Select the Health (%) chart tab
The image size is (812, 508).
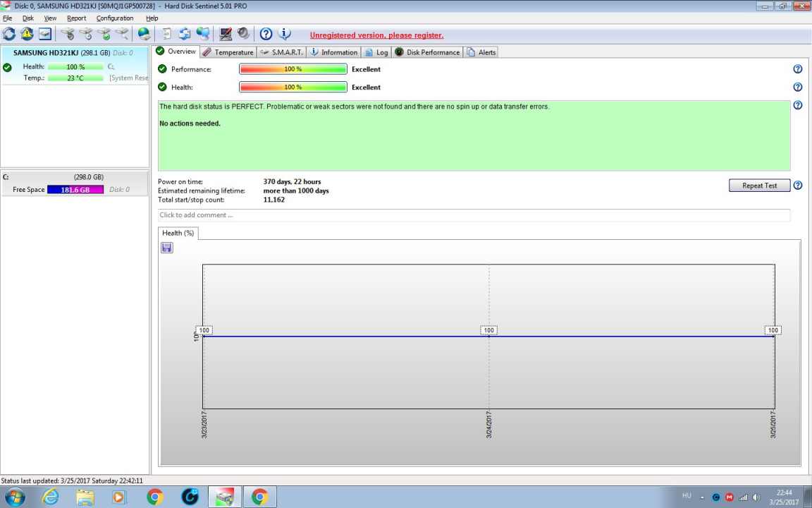click(178, 234)
